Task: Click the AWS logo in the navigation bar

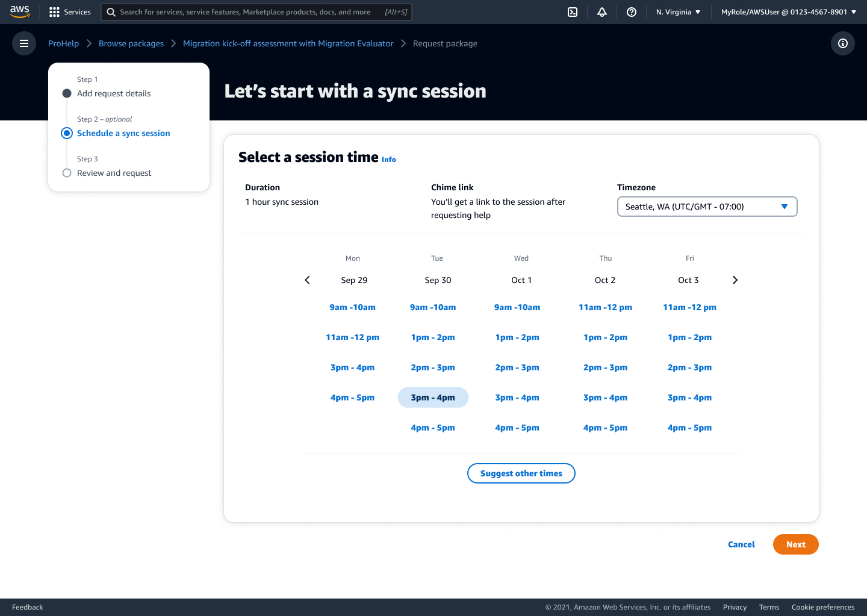Action: [x=20, y=11]
